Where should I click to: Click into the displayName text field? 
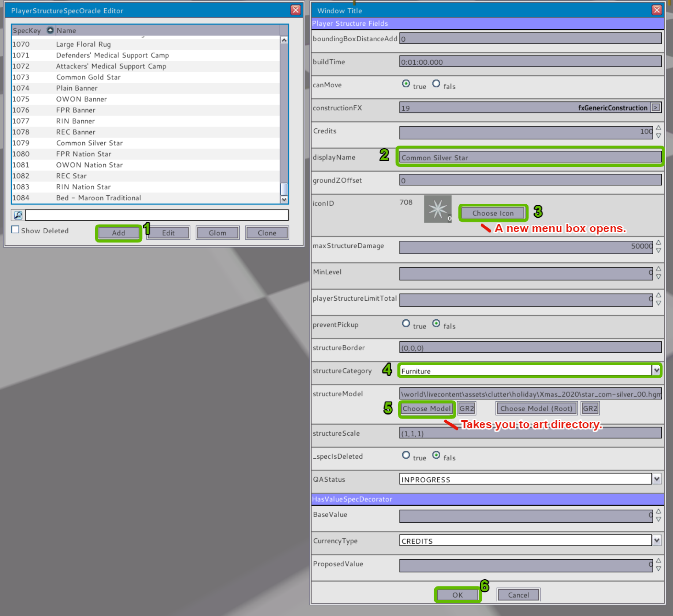tap(530, 157)
